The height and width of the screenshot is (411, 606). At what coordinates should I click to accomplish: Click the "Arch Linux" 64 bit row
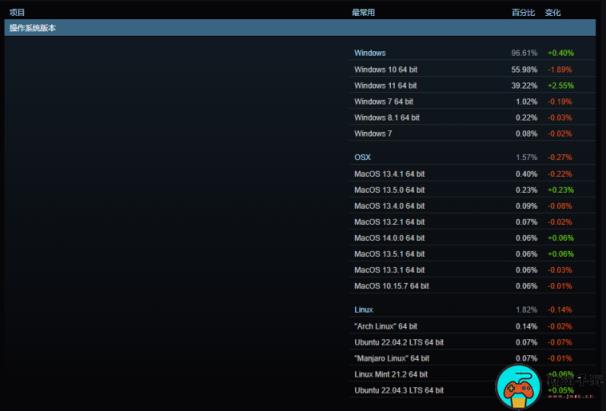coord(472,326)
